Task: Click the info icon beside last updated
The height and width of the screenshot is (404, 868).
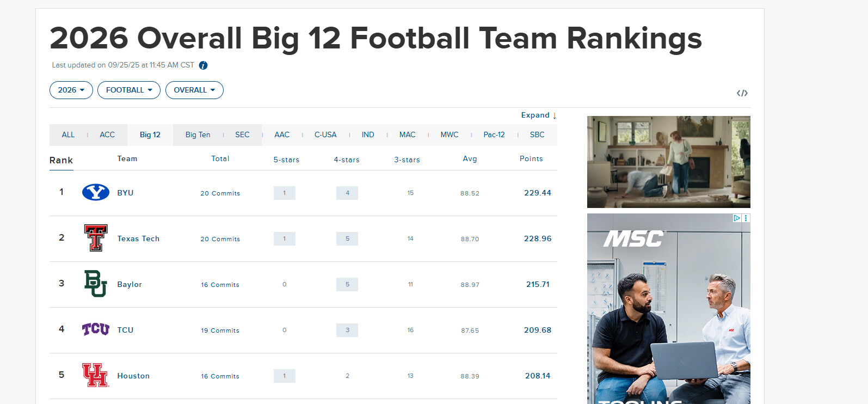Action: click(203, 65)
